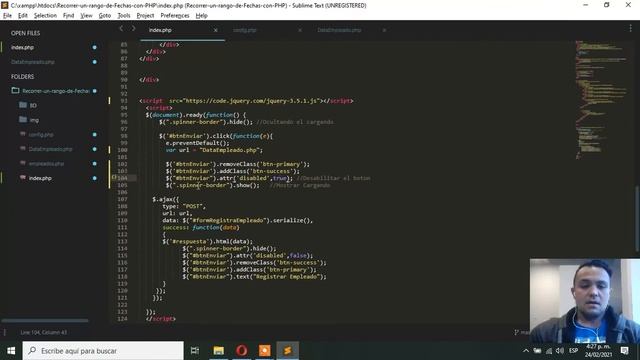640x360 pixels.
Task: Click the file icon next to empleados.php
Action: click(23, 163)
